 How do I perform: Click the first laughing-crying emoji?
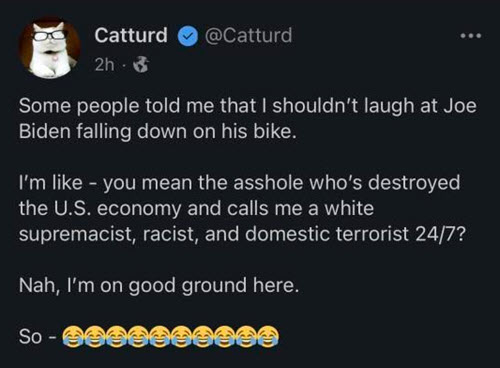pos(73,336)
